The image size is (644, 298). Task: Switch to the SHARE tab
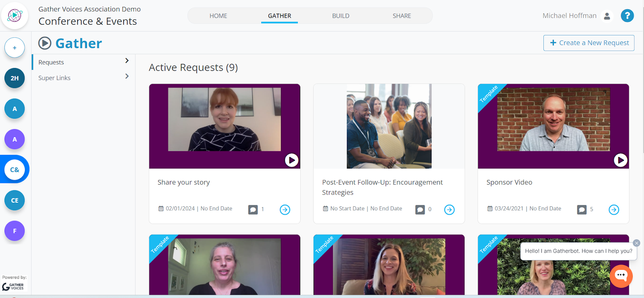point(402,16)
